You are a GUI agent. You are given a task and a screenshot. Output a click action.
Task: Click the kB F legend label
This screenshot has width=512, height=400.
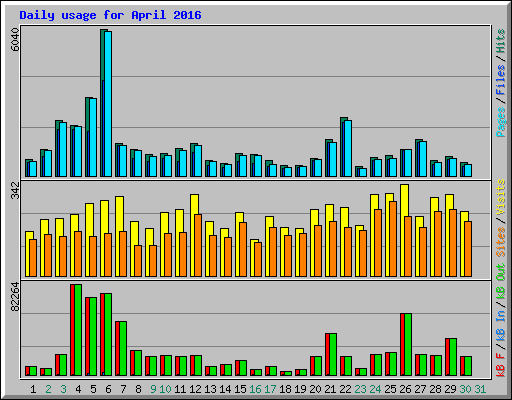(x=500, y=365)
